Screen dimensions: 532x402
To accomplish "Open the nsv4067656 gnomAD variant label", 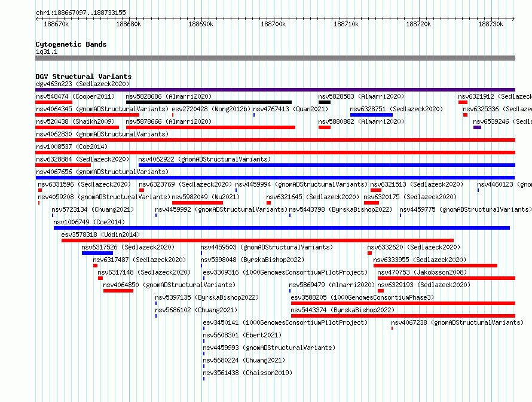I will (x=102, y=172).
